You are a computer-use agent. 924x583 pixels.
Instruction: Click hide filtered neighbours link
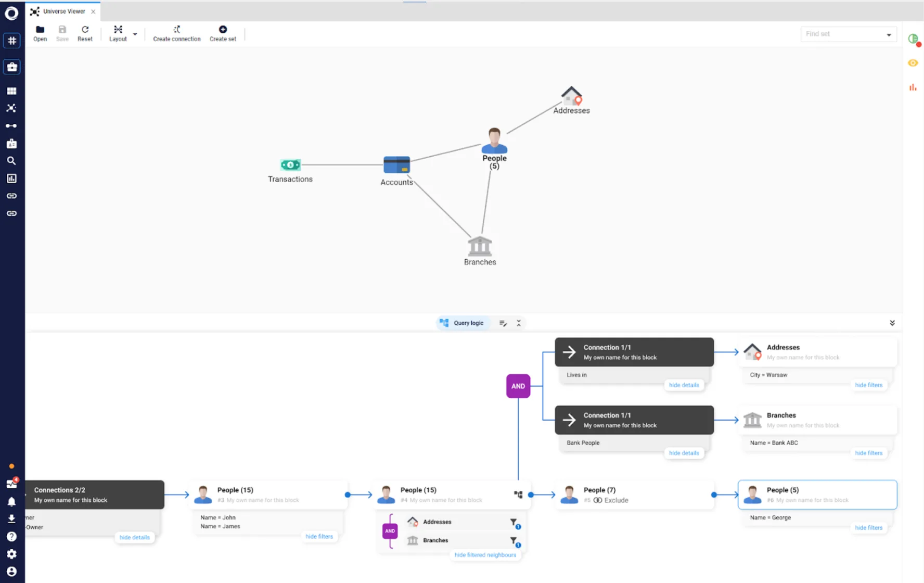[x=485, y=555]
